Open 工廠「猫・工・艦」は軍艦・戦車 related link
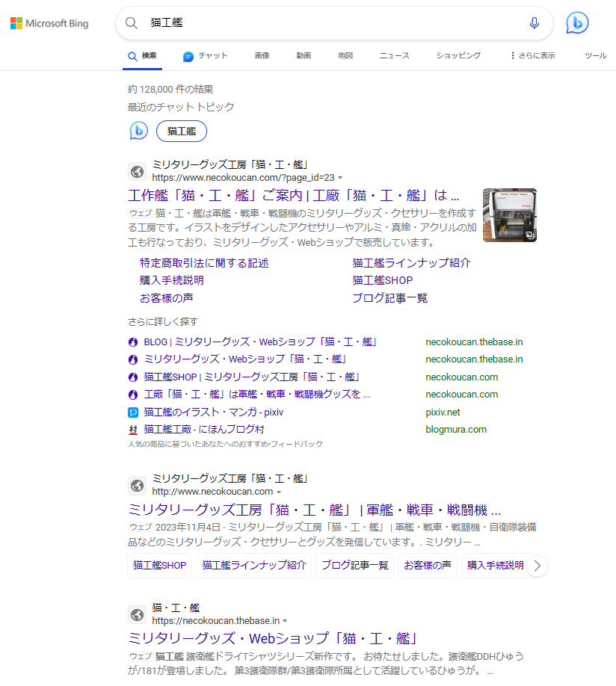616x686 pixels. [257, 394]
